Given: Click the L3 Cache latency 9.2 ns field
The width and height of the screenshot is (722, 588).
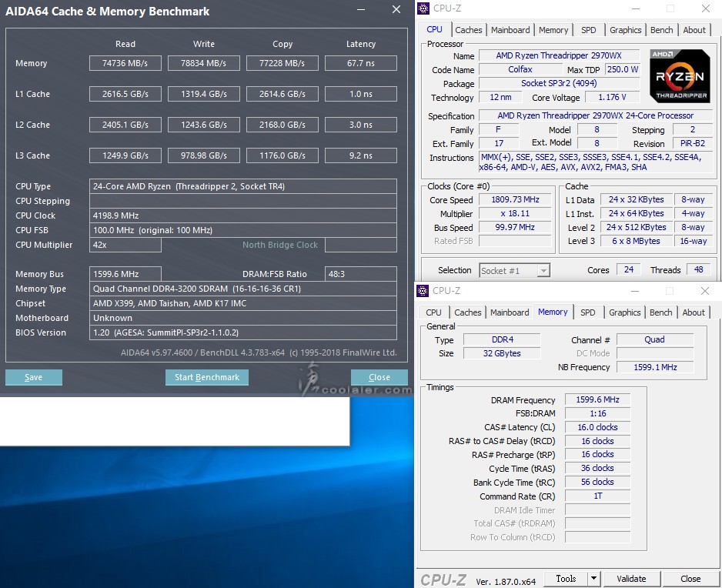Looking at the screenshot, I should (360, 155).
